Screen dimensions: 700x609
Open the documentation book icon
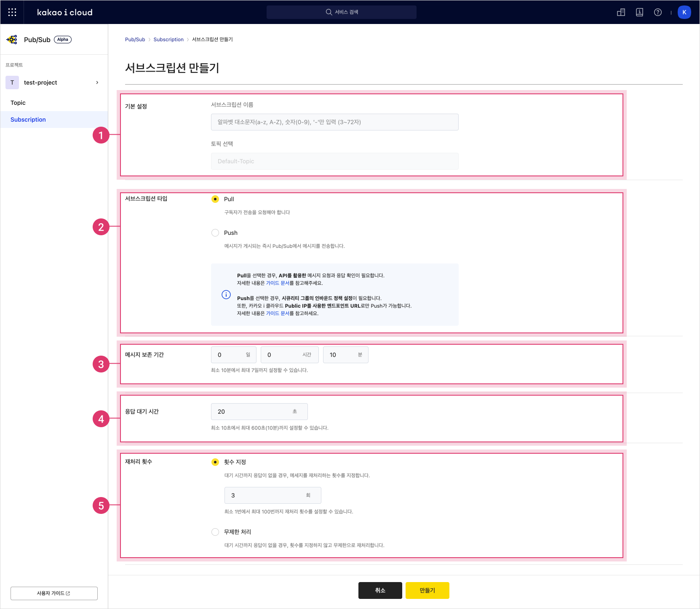[x=639, y=12]
